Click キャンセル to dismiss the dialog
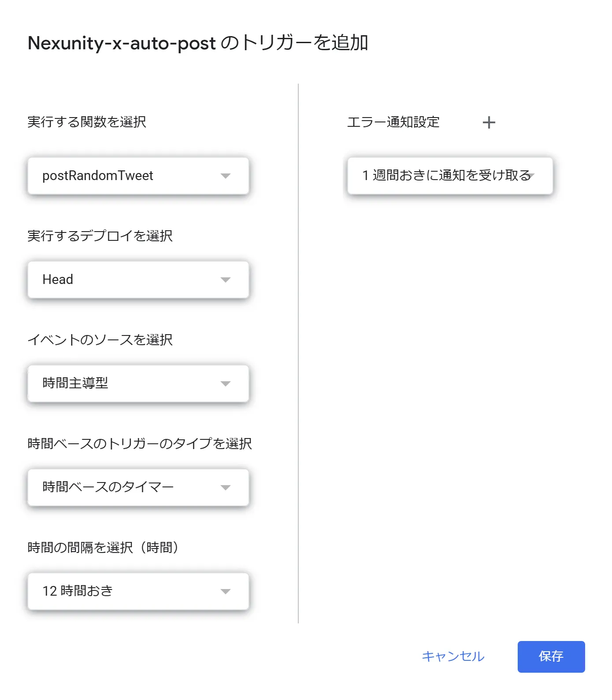Screen dimensions: 612x700 click(453, 656)
